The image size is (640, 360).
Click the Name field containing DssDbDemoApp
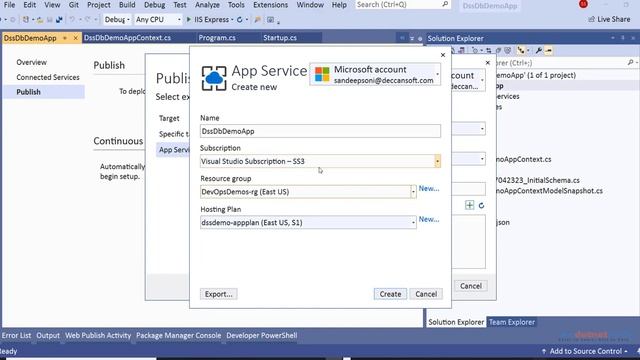tap(320, 131)
